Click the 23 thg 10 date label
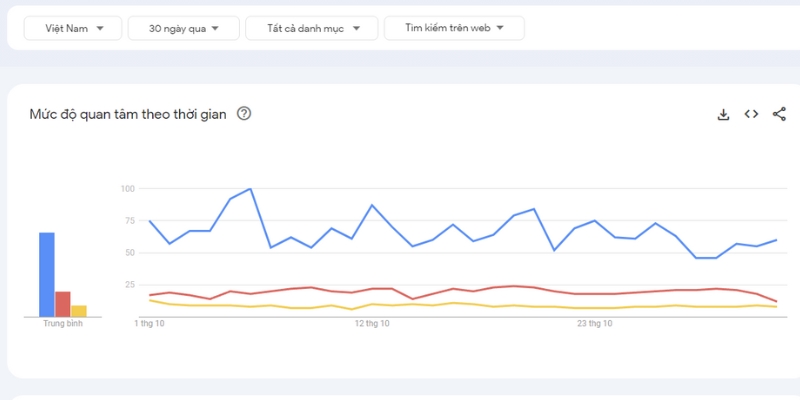Viewport: 800px width, 400px height. tap(595, 324)
